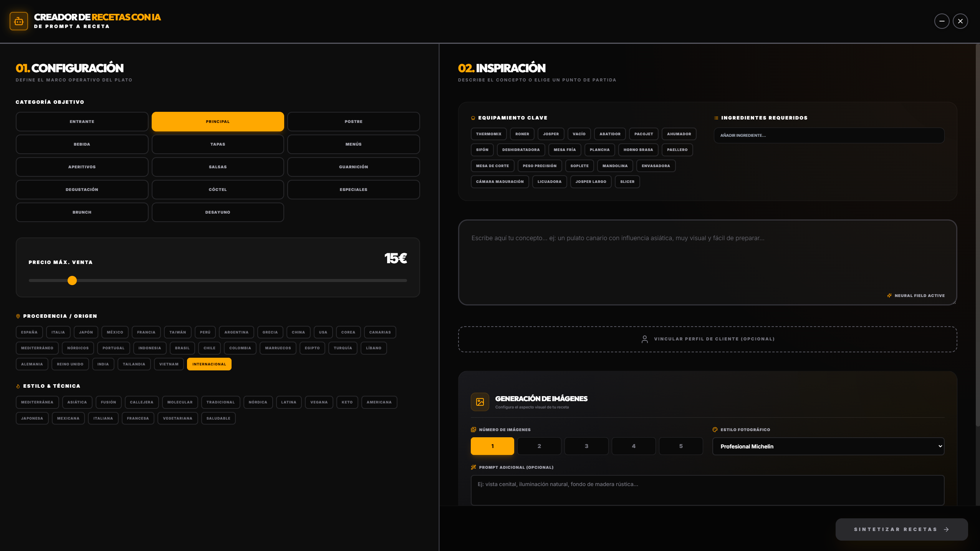Image resolution: width=980 pixels, height=551 pixels.
Task: Minimize the recipe creator window
Action: [x=942, y=21]
